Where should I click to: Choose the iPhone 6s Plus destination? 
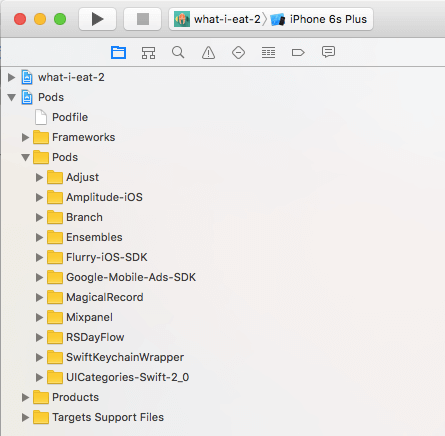tap(320, 19)
